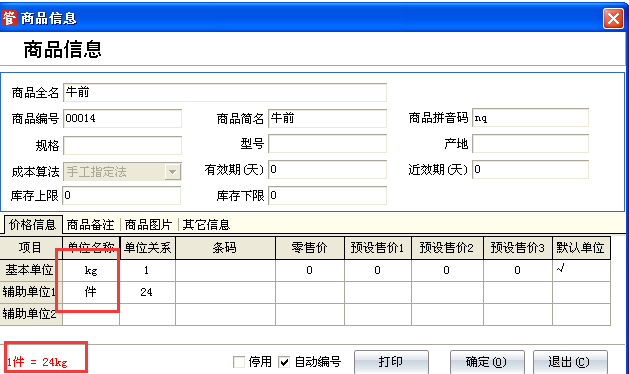The height and width of the screenshot is (374, 629).
Task: Click the 项目 column header
Action: tap(31, 248)
